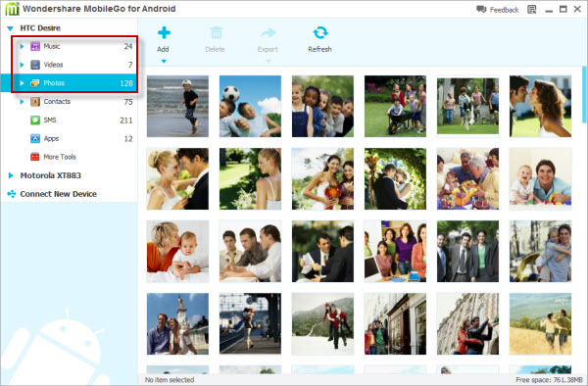Collapse the HTC Desire device tree

(11, 28)
